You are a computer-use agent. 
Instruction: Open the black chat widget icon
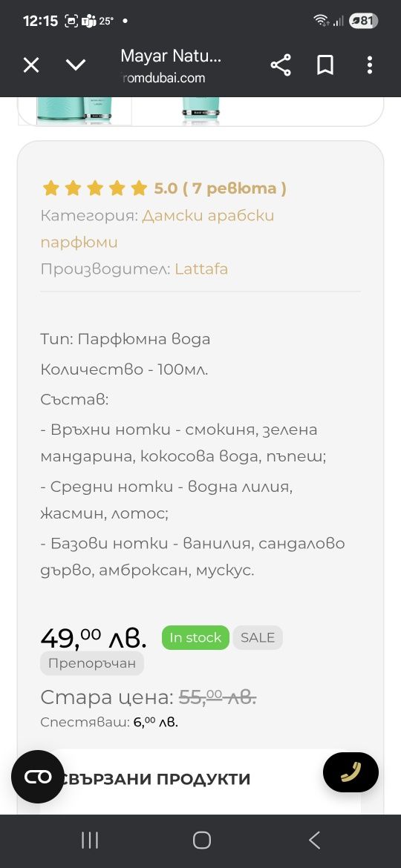38,777
